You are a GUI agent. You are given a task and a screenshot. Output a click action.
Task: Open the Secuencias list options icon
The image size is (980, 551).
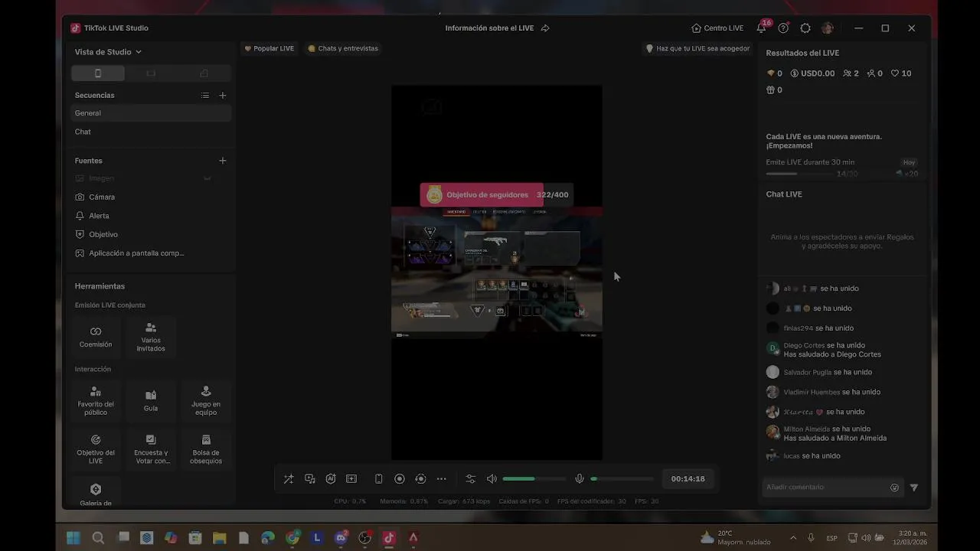coord(205,96)
